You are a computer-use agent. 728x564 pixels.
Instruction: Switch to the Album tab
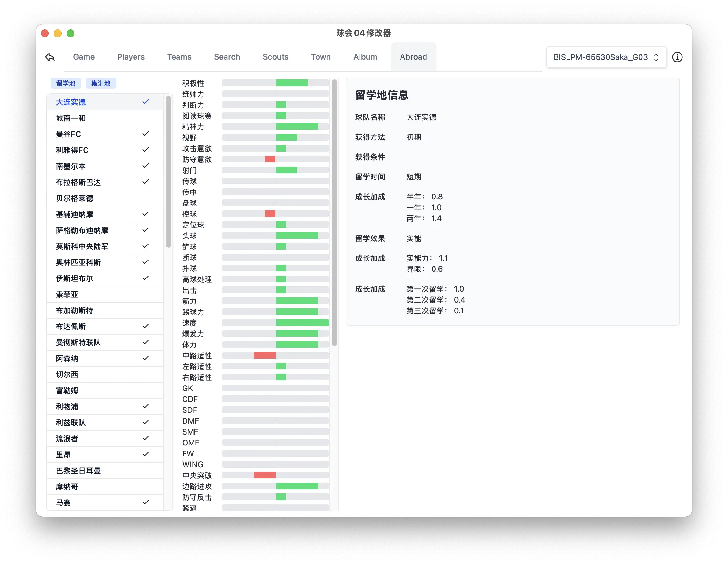[x=365, y=57]
